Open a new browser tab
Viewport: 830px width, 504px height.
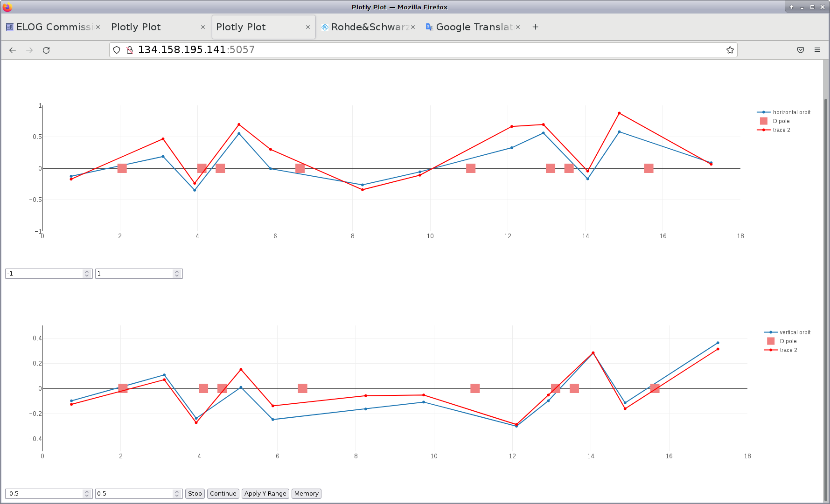pyautogui.click(x=535, y=27)
